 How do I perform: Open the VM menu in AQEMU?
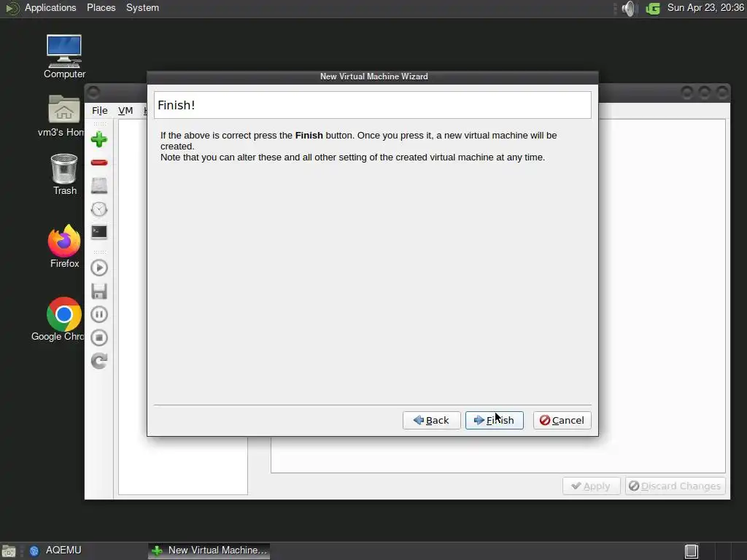pos(125,111)
